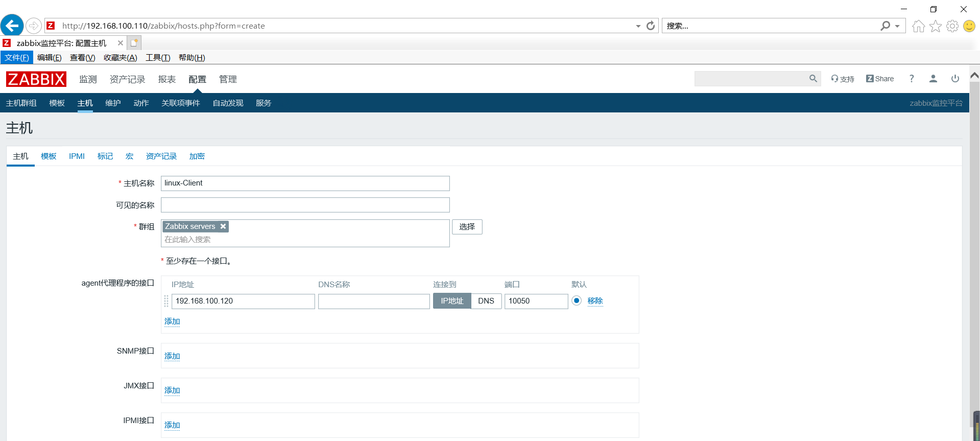Open the user profile icon

click(x=933, y=79)
